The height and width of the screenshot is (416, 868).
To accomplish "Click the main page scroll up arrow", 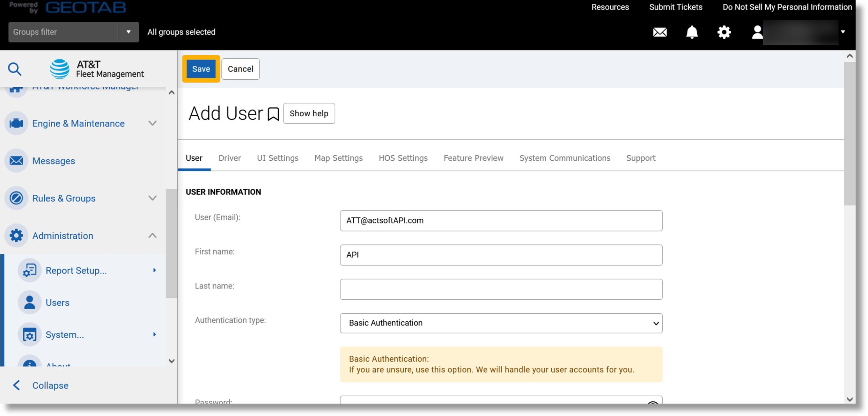I will click(x=850, y=56).
